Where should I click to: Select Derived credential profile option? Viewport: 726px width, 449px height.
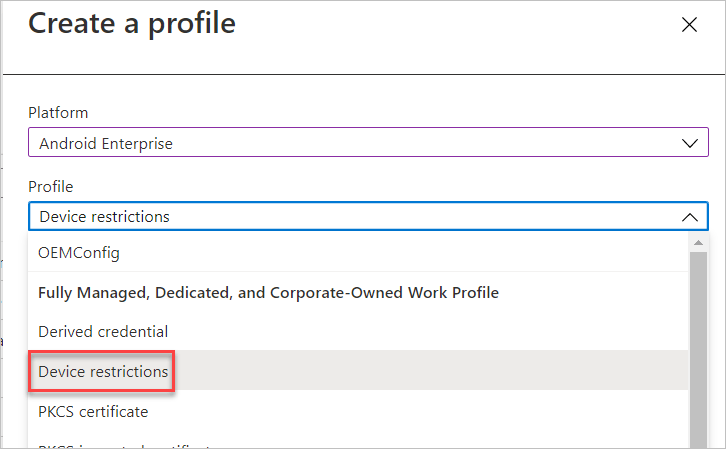(x=358, y=331)
